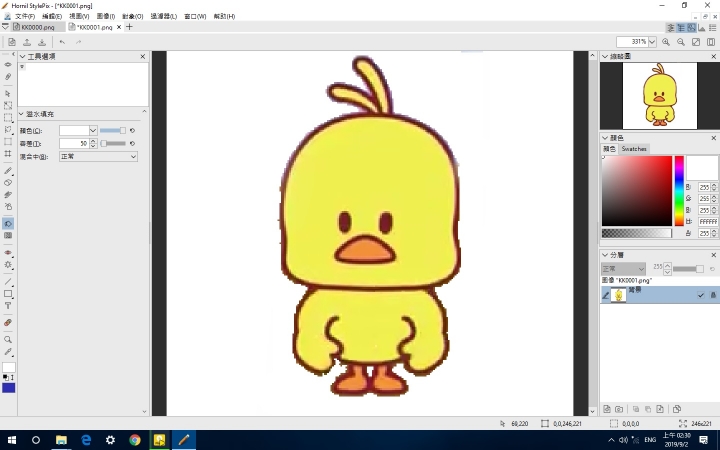Select the paint bucket fill tool
Image resolution: width=720 pixels, height=450 pixels.
pyautogui.click(x=8, y=223)
